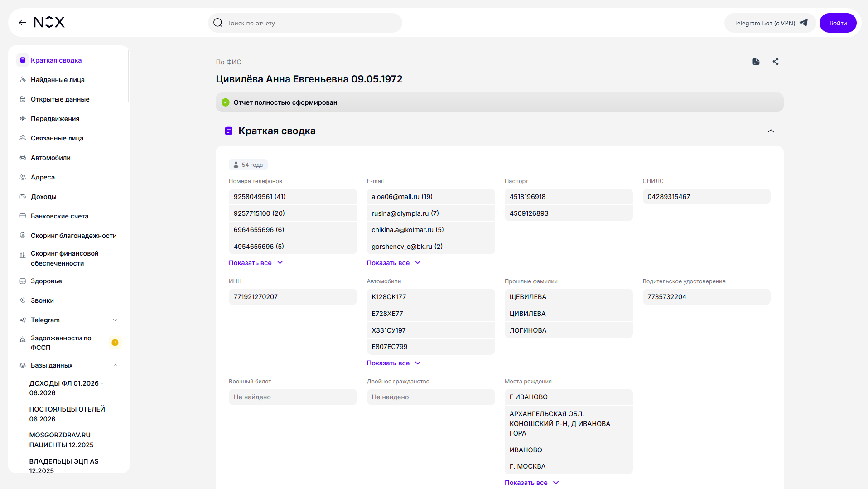
Task: Open the Telegram Бот (с VPN) button
Action: [770, 23]
